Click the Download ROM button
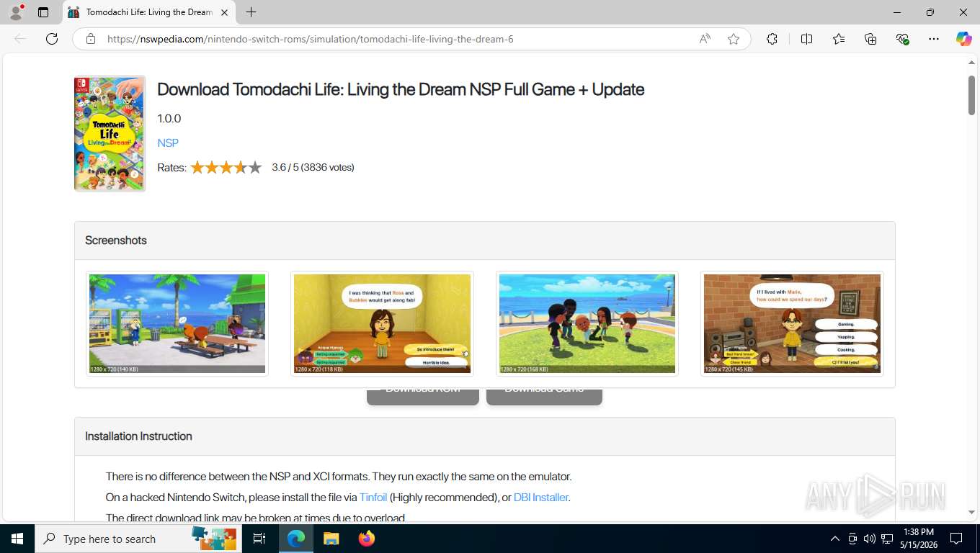Image resolution: width=980 pixels, height=553 pixels. click(x=423, y=396)
